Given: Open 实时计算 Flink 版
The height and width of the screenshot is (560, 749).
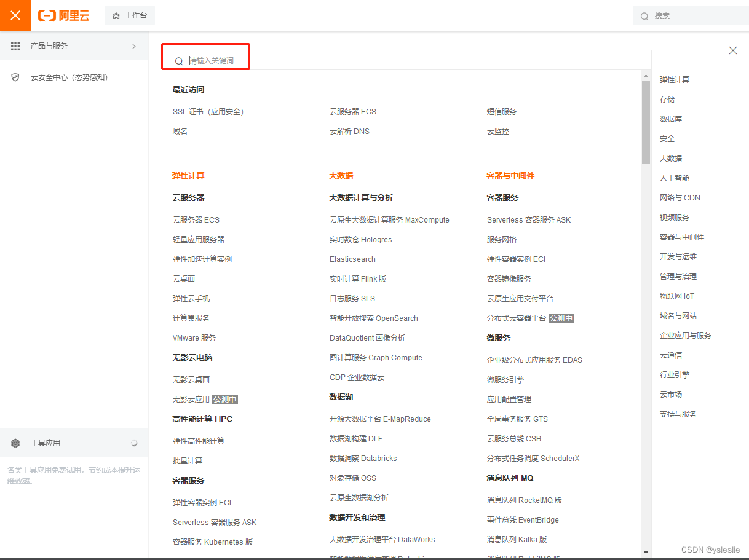Looking at the screenshot, I should (x=358, y=279).
